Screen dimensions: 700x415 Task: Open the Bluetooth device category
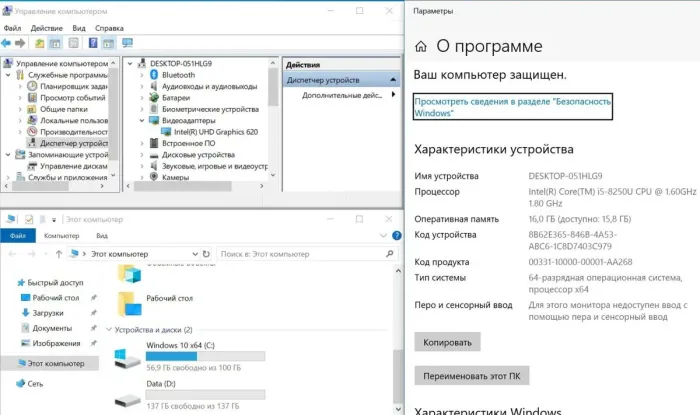tap(178, 74)
